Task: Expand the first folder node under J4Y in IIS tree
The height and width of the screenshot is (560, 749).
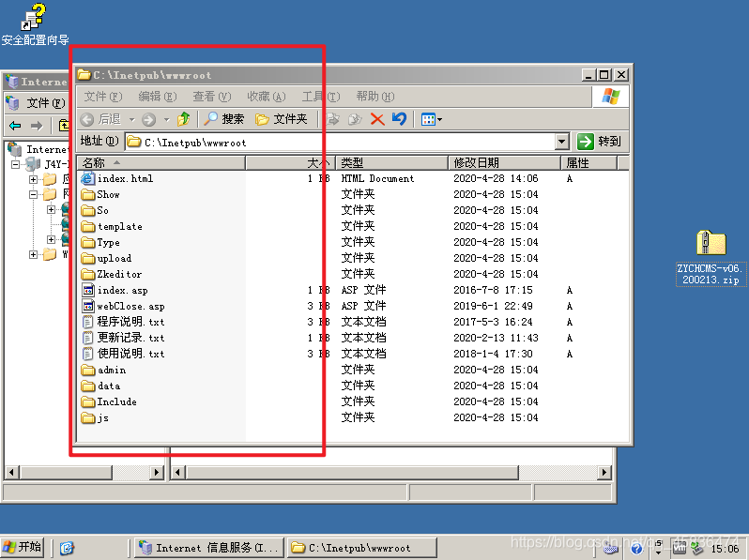Action: pyautogui.click(x=33, y=179)
